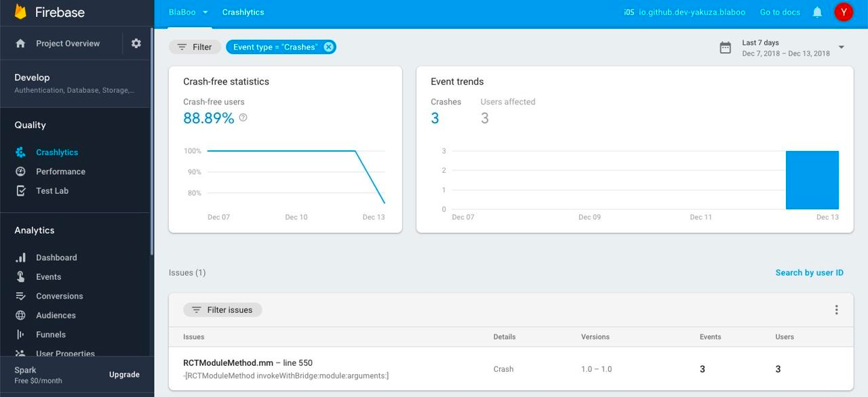Image resolution: width=868 pixels, height=397 pixels.
Task: Click the Users column header
Action: coord(785,337)
